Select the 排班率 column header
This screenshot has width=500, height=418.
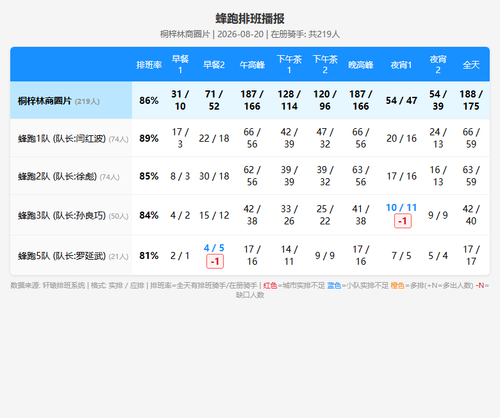pos(149,65)
